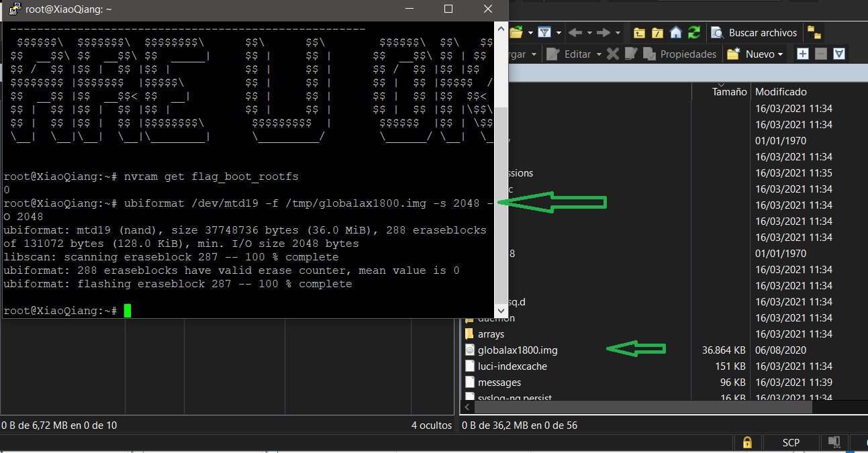Click the Editar button
The width and height of the screenshot is (868, 453).
(x=568, y=54)
